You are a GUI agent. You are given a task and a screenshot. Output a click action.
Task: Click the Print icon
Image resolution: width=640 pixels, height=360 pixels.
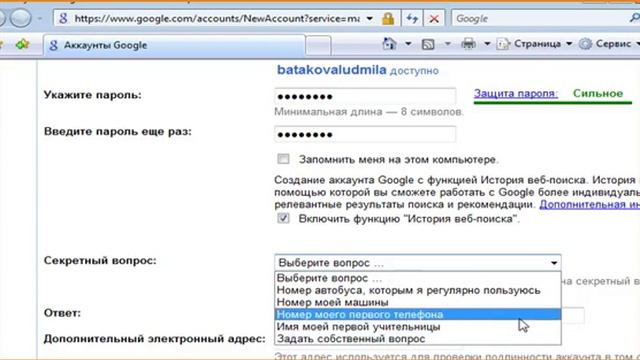tap(468, 44)
